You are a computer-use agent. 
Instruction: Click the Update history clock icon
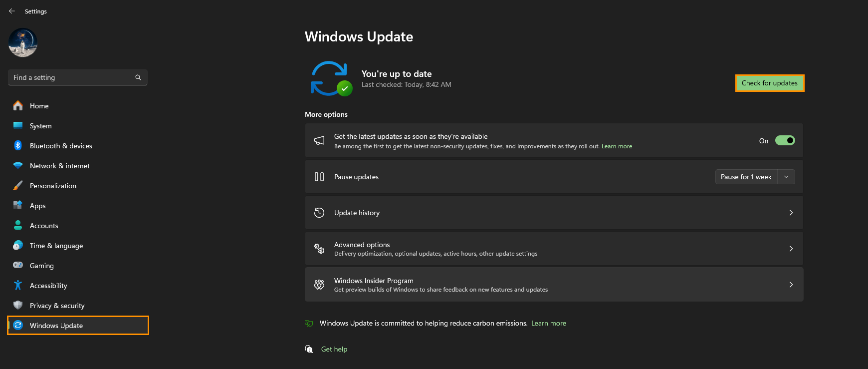click(319, 213)
